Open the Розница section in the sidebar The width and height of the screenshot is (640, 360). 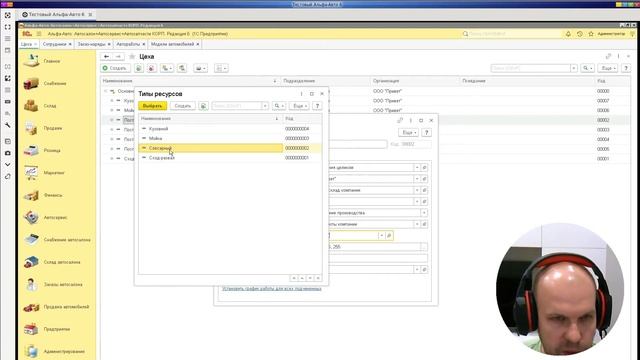(52, 151)
